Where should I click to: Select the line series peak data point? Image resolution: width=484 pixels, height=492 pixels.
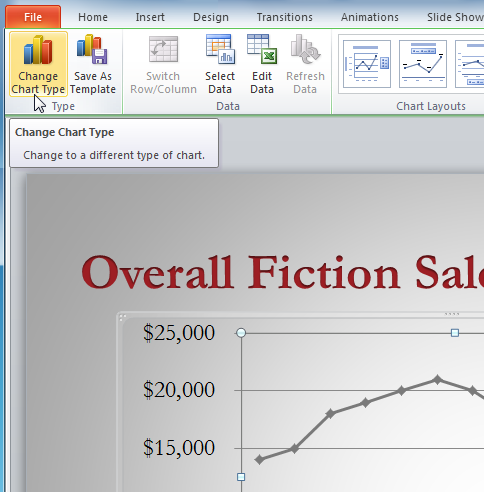tap(437, 379)
